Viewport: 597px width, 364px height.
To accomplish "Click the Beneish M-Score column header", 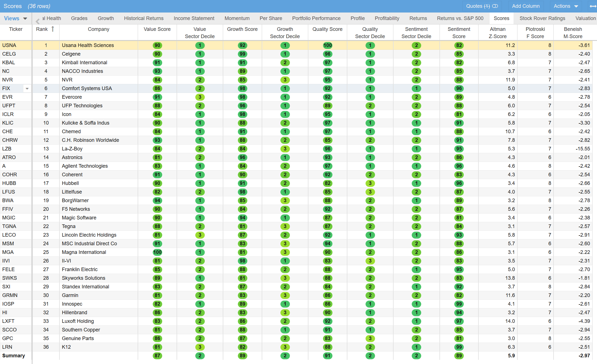I will pyautogui.click(x=573, y=33).
